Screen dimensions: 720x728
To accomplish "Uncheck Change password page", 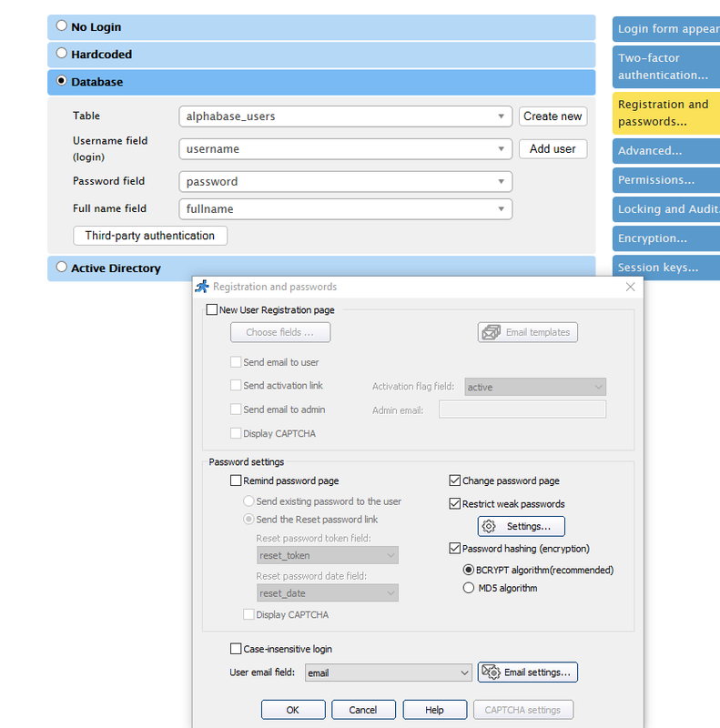I will (x=455, y=480).
